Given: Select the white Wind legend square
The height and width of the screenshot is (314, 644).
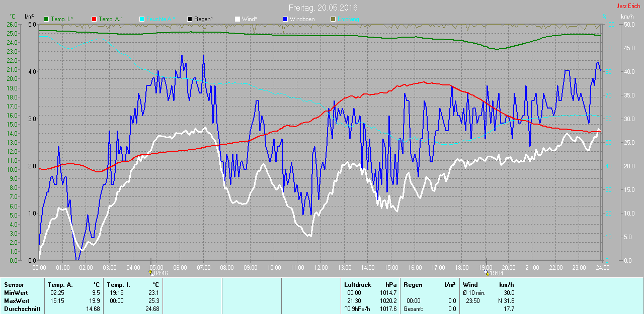Looking at the screenshot, I should (x=237, y=19).
